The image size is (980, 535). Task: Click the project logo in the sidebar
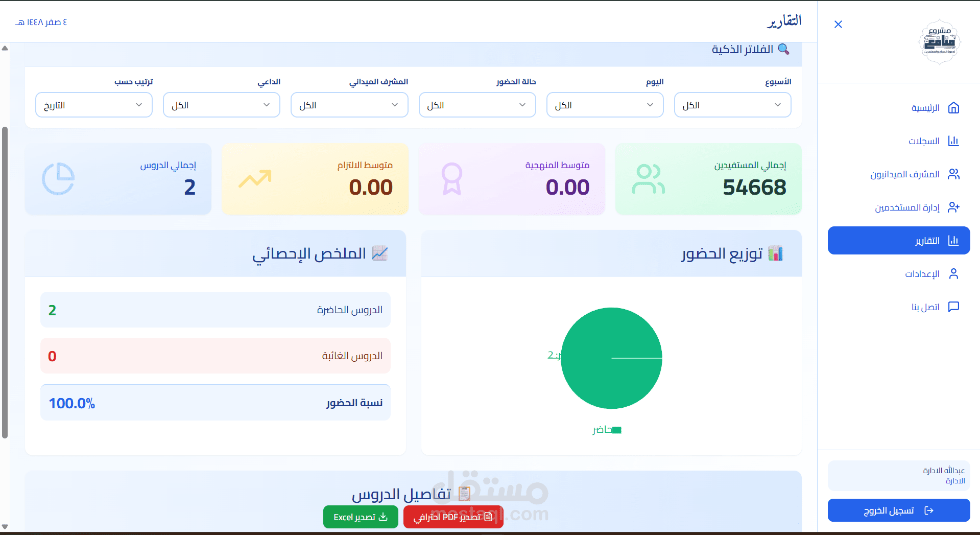tap(940, 42)
